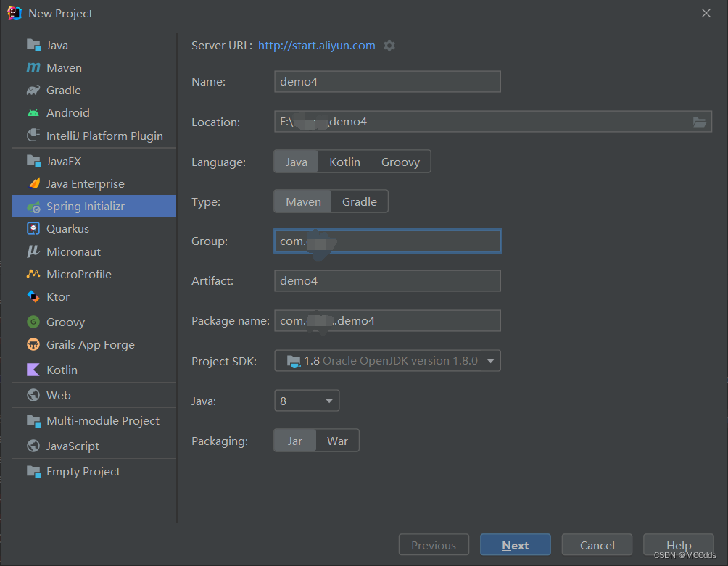Screen dimensions: 728x566
Task: Select the Maven project type label
Action: tap(64, 67)
